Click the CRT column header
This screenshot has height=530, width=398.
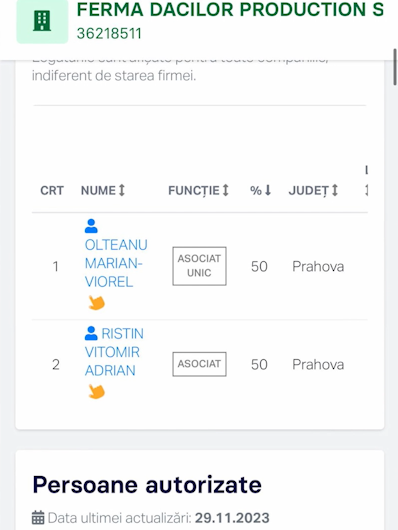point(52,191)
